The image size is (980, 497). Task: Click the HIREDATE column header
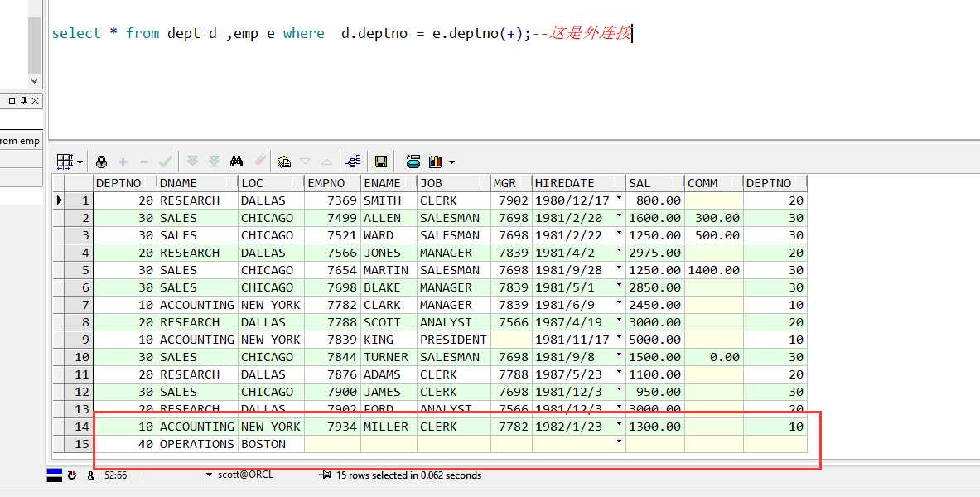[579, 183]
